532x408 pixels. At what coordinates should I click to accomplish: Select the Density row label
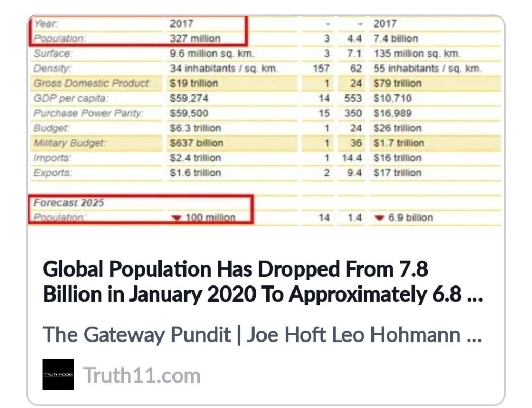tap(51, 69)
